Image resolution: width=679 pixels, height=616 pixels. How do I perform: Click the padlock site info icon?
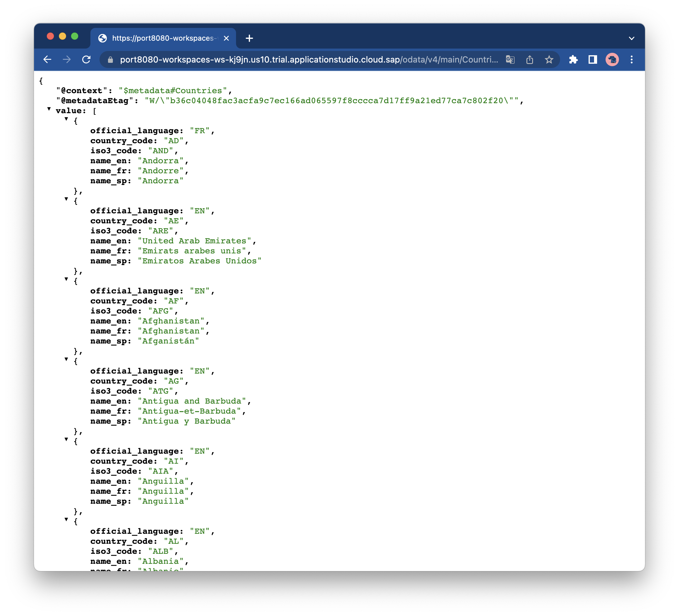pyautogui.click(x=110, y=59)
